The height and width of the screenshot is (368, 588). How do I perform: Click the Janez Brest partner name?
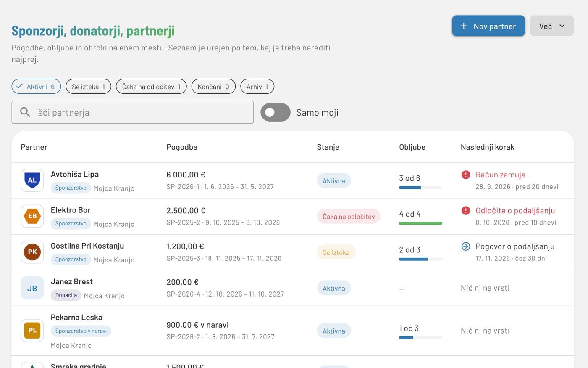tap(72, 281)
